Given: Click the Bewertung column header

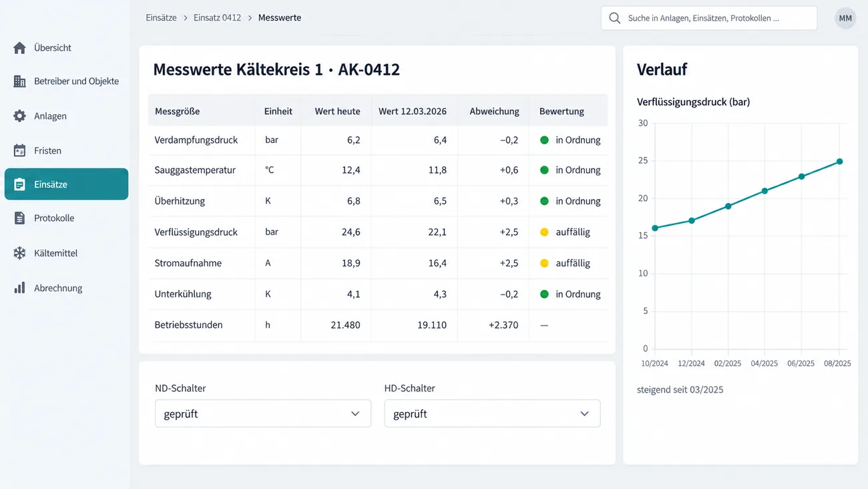Looking at the screenshot, I should click(x=562, y=112).
